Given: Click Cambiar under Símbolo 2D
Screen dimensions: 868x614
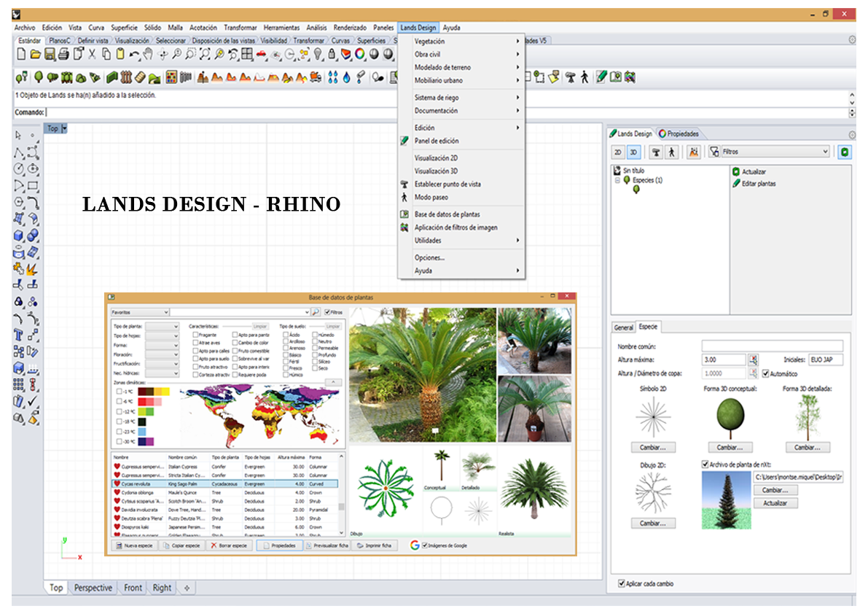Looking at the screenshot, I should [x=653, y=447].
